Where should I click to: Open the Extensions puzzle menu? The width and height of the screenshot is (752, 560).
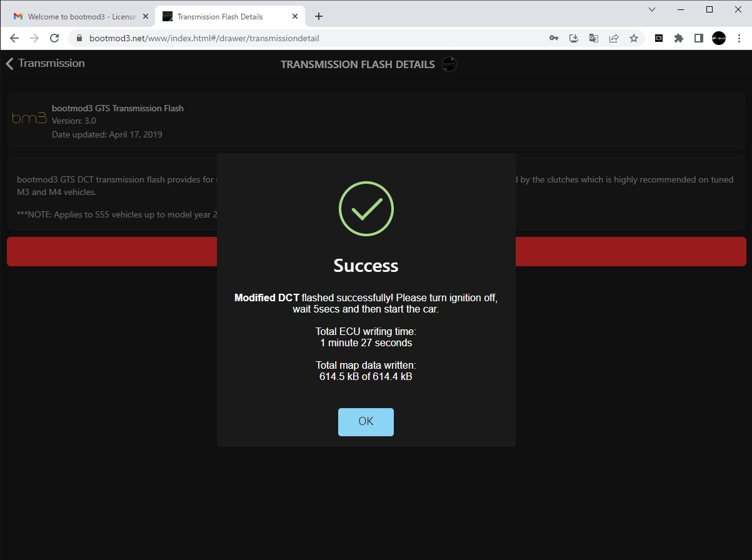click(x=679, y=38)
